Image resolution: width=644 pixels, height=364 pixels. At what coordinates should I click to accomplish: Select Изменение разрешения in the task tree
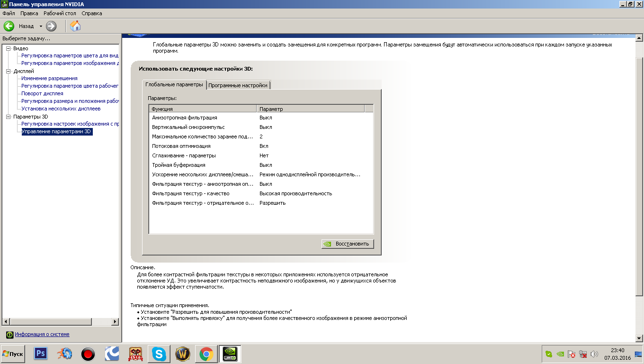(49, 78)
